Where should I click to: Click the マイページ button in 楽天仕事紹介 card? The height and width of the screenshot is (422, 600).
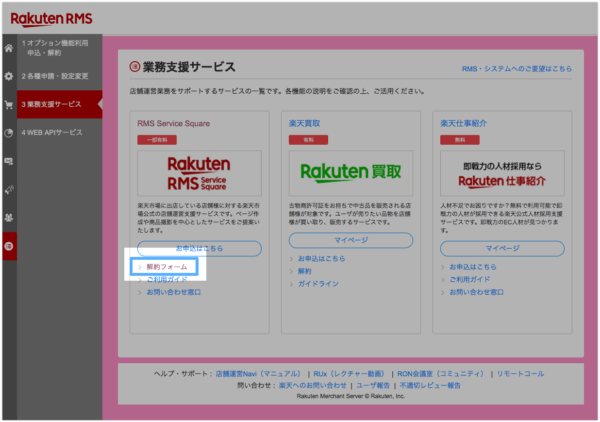tap(502, 248)
